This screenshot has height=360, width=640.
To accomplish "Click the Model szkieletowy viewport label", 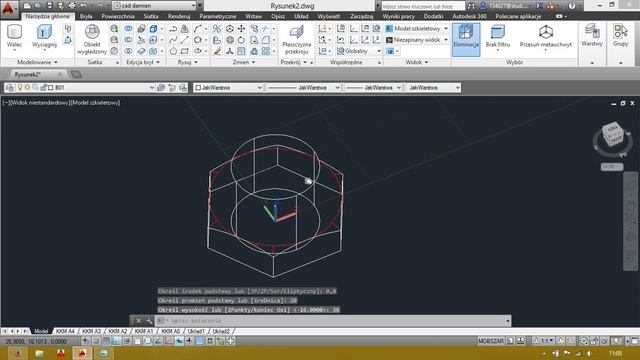I will tap(95, 103).
